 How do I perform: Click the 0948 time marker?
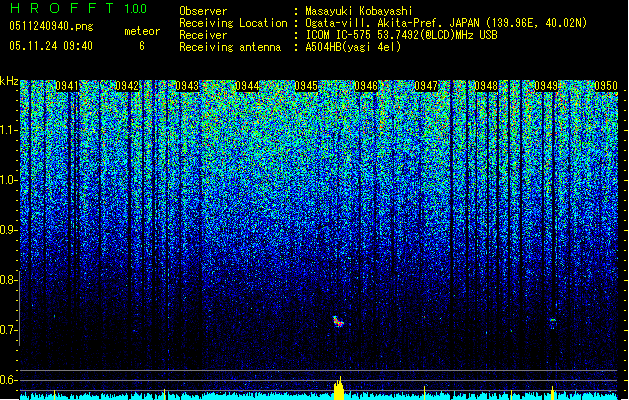[x=486, y=86]
